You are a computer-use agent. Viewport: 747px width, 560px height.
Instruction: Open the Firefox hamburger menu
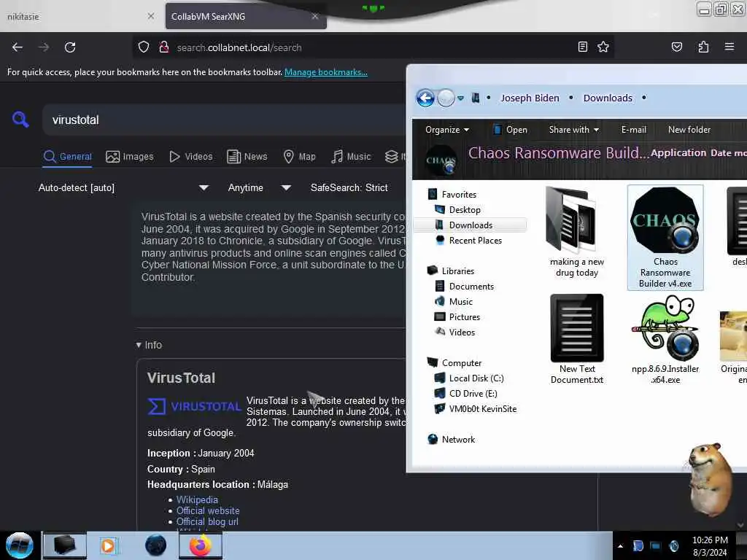[x=729, y=47]
